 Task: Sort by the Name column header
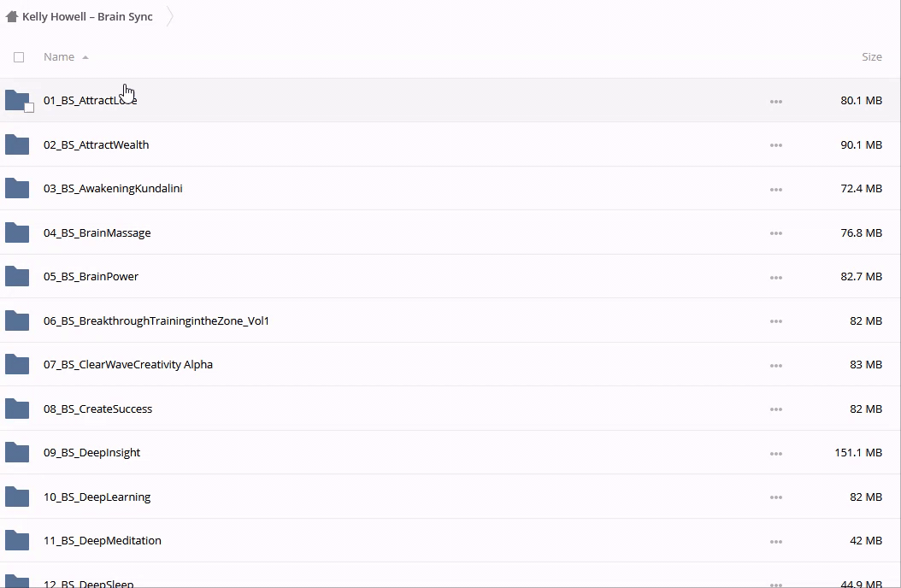59,57
